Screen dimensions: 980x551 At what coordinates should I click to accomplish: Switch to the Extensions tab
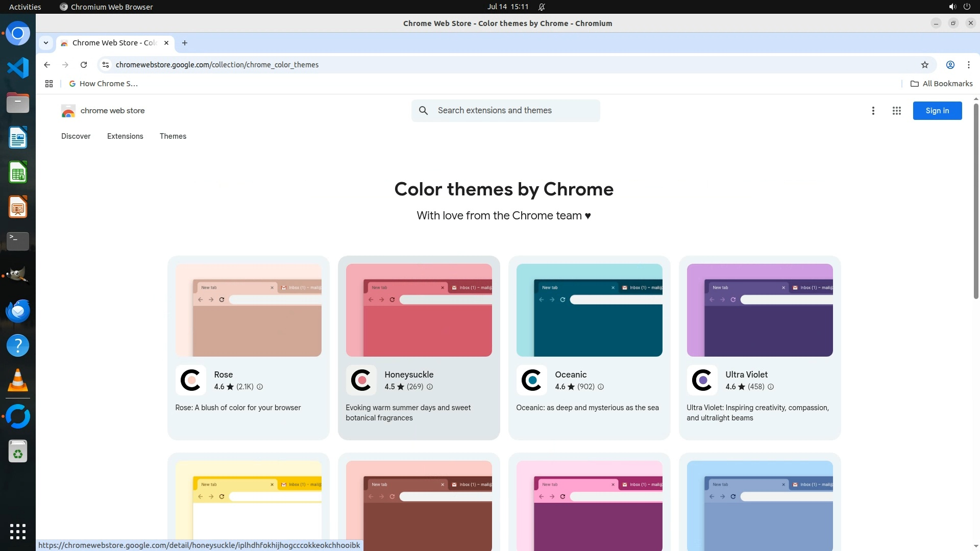pos(125,136)
